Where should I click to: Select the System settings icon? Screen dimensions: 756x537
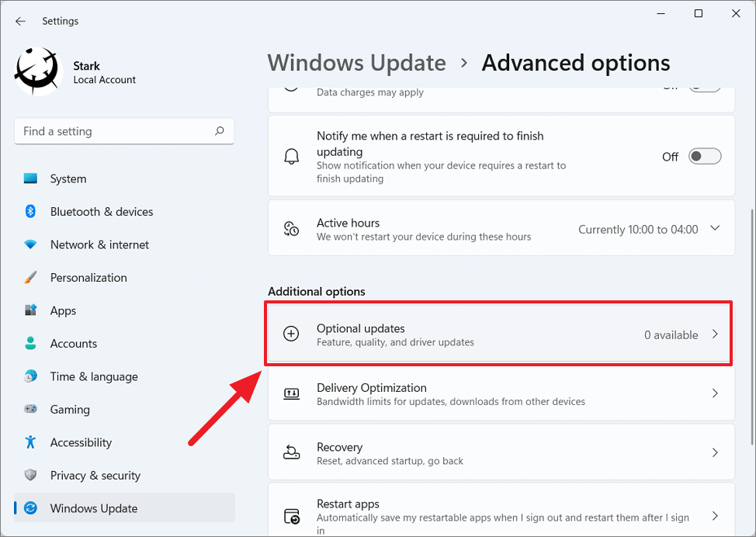(29, 178)
